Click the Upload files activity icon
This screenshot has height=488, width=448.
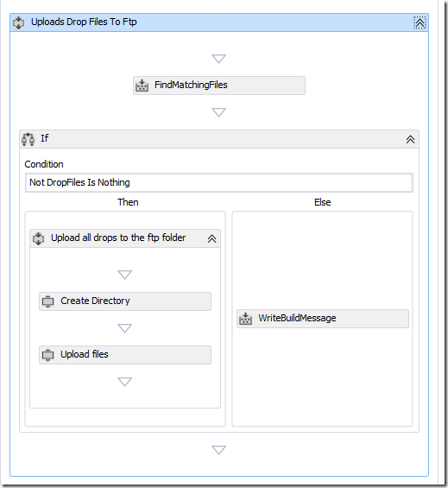(48, 355)
